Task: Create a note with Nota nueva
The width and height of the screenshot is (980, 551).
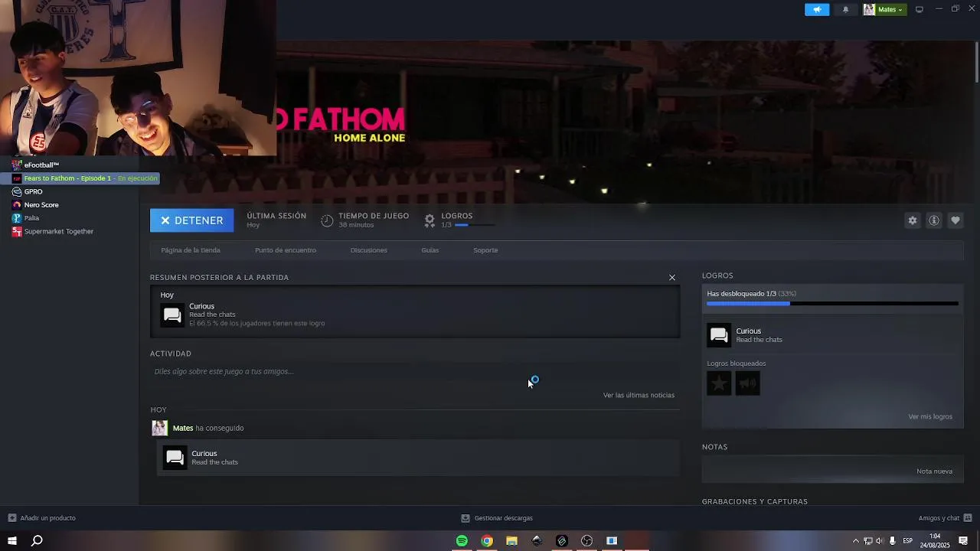Action: coord(934,471)
